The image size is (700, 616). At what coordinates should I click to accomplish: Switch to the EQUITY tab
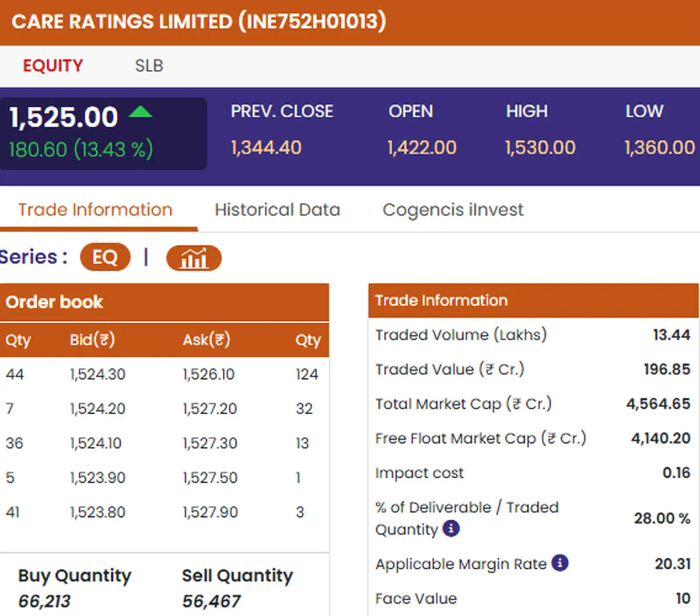[x=53, y=65]
